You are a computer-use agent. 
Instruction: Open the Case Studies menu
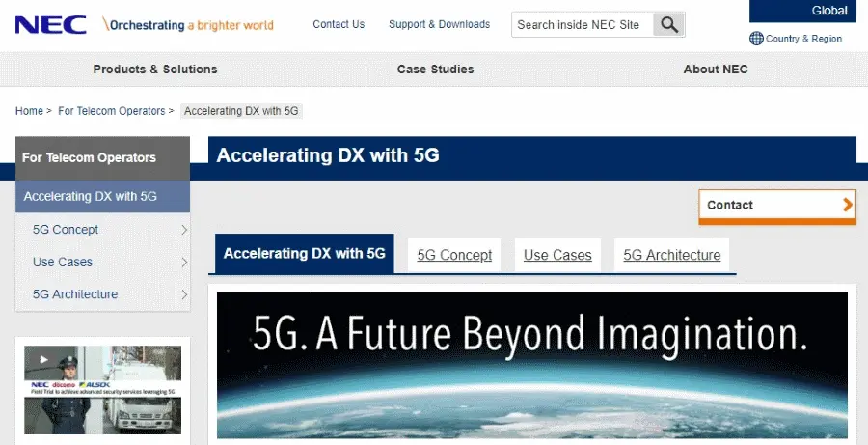tap(435, 70)
